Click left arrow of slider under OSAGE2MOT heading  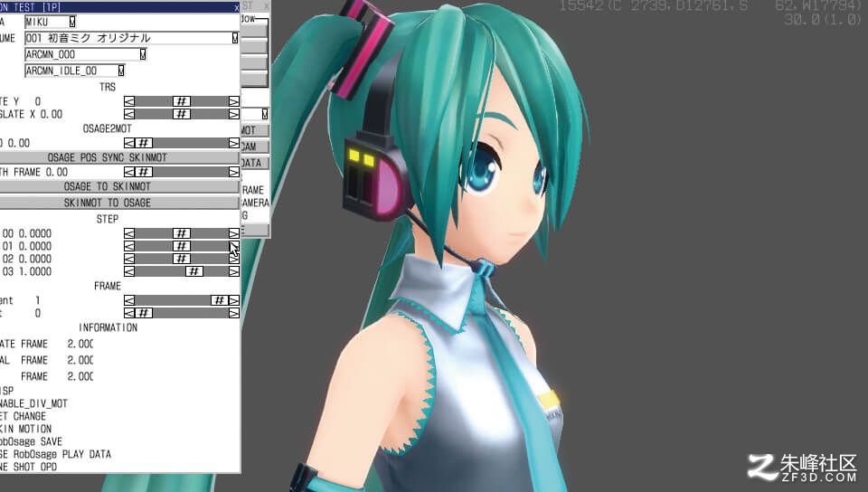coord(129,143)
